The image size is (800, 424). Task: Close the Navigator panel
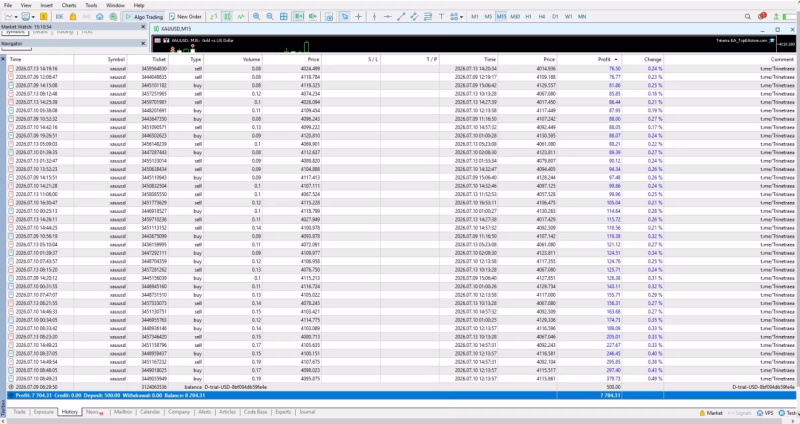(x=143, y=43)
